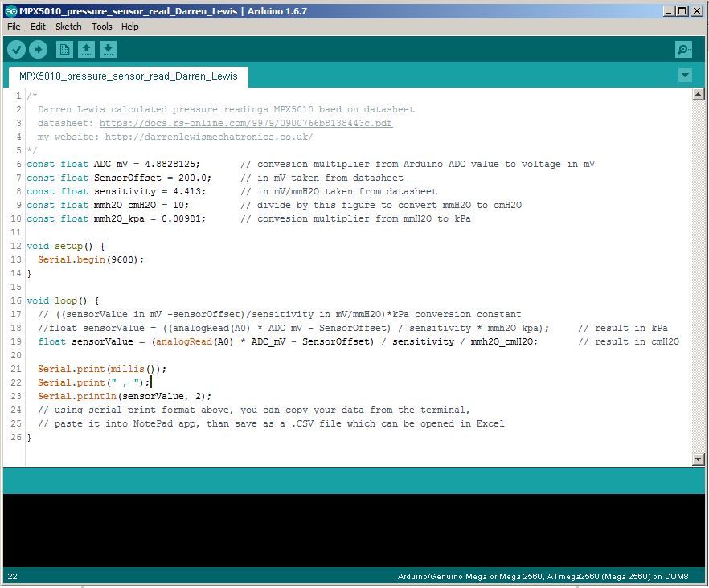This screenshot has width=709, height=588.
Task: Open a sketch using the toolbar icon
Action: pos(86,49)
